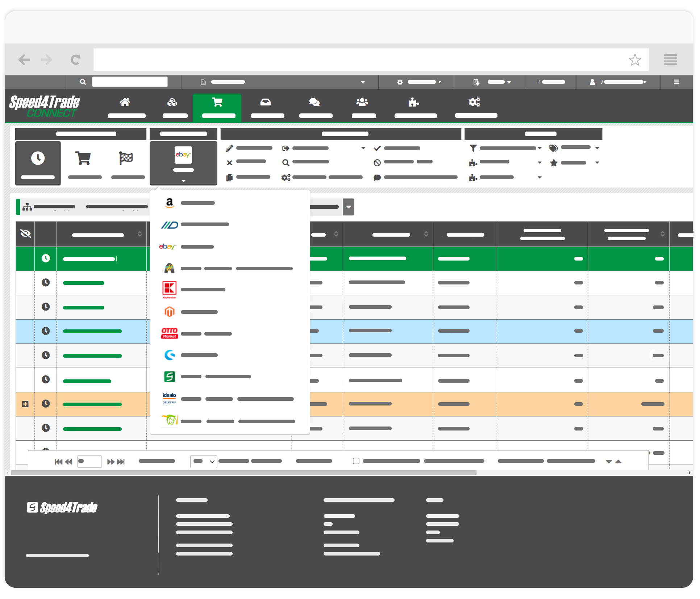The image size is (700, 599).
Task: Click the checkered flag icon below the toolbar
Action: pos(126,158)
